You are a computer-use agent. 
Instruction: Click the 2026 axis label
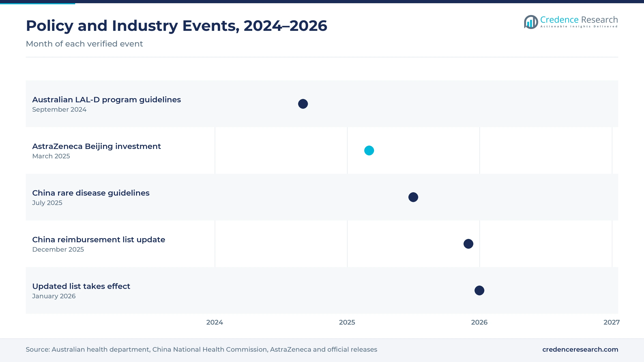479,322
